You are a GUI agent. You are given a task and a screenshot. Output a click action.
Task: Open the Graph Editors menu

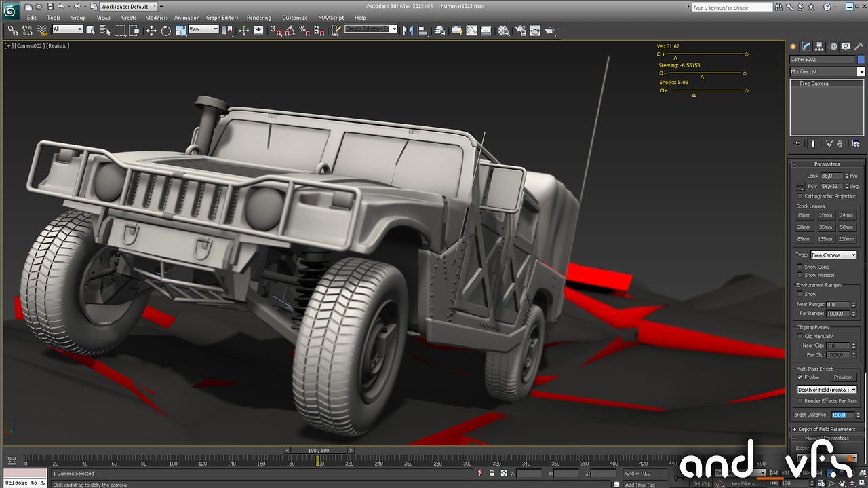point(222,18)
